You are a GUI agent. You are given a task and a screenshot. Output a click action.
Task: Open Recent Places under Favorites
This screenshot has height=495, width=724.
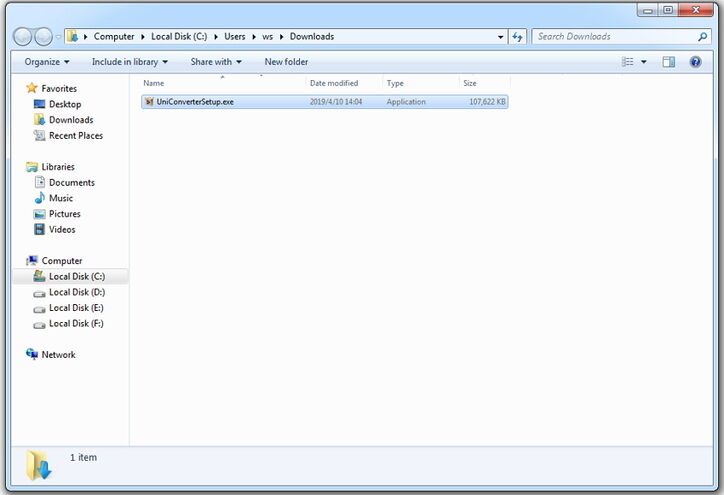point(76,136)
